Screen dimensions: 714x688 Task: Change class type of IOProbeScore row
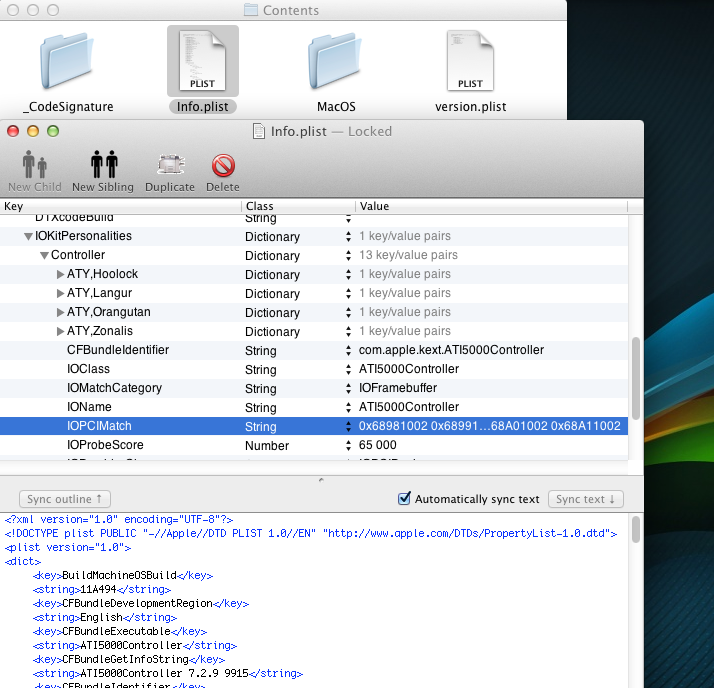(348, 445)
